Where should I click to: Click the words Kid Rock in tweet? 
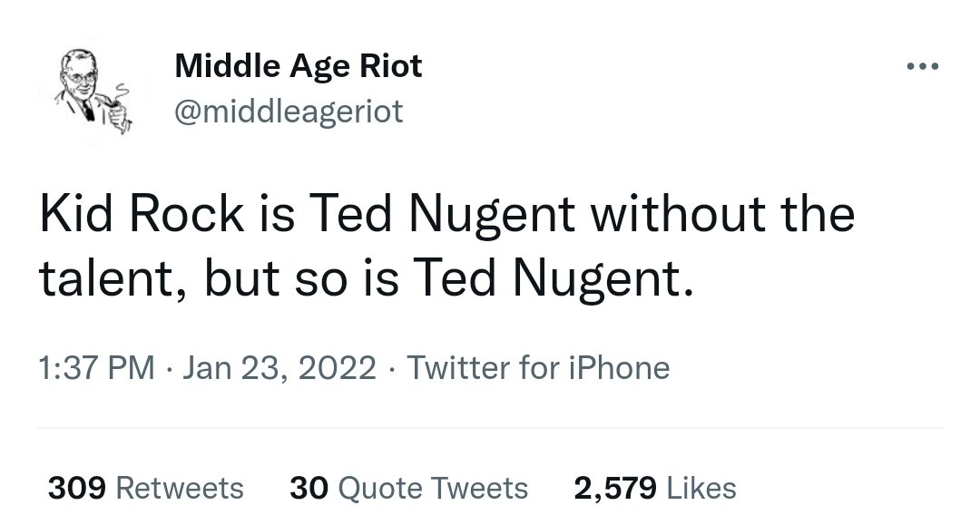142,213
